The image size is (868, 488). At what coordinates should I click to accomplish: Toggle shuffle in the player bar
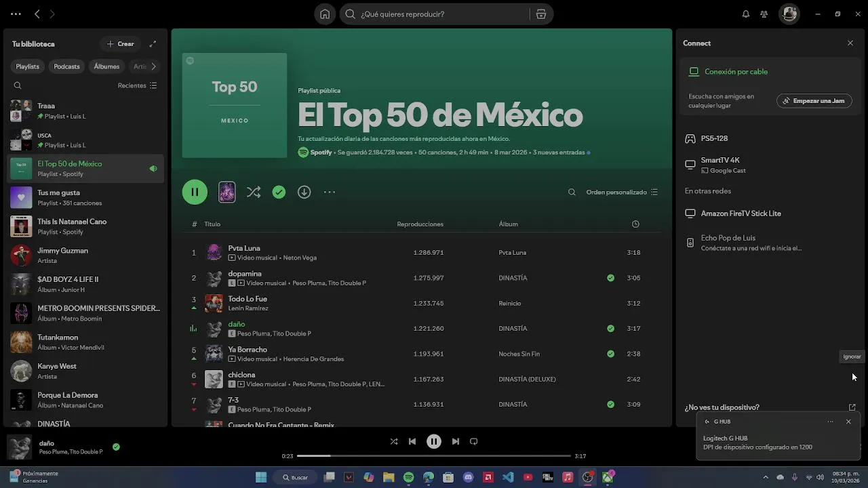tap(394, 441)
